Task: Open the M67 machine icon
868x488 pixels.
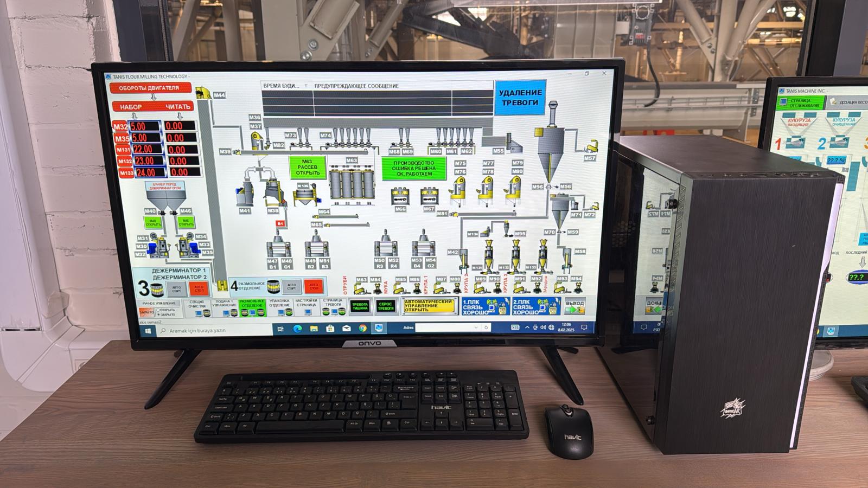Action: pyautogui.click(x=429, y=196)
